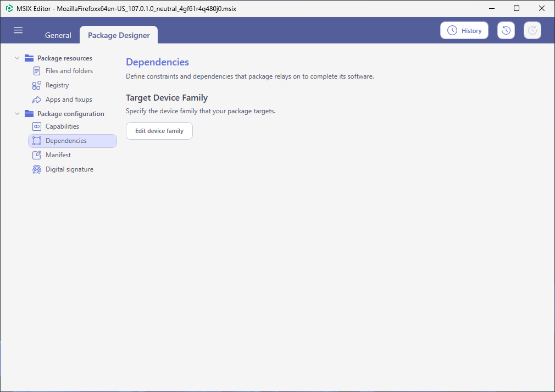Click the undo clock-arrow icon button
This screenshot has height=392, width=555.
(x=506, y=30)
